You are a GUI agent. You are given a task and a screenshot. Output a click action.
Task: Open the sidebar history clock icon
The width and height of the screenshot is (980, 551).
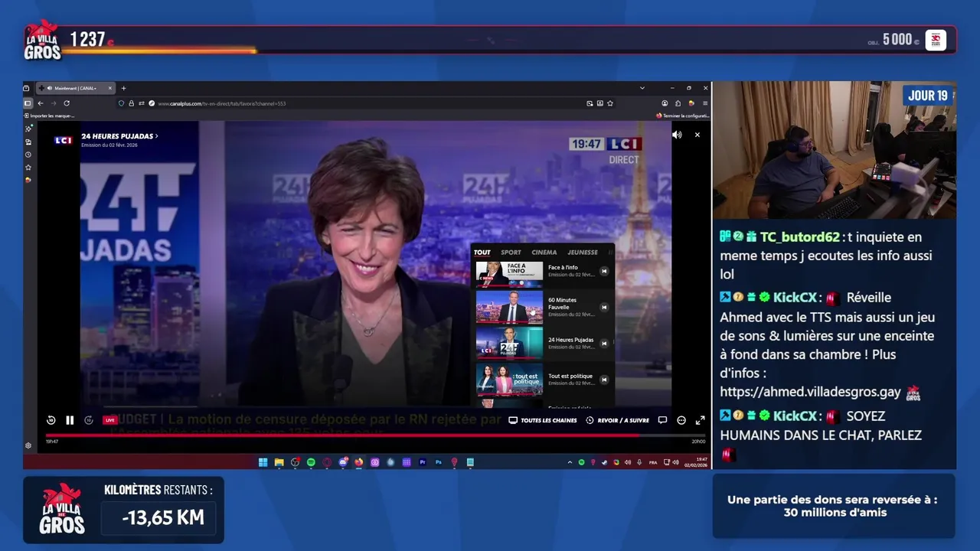28,155
